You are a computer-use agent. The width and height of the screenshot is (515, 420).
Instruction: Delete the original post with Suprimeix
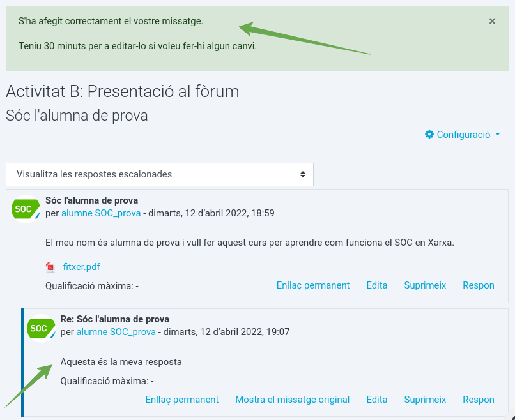pos(425,285)
